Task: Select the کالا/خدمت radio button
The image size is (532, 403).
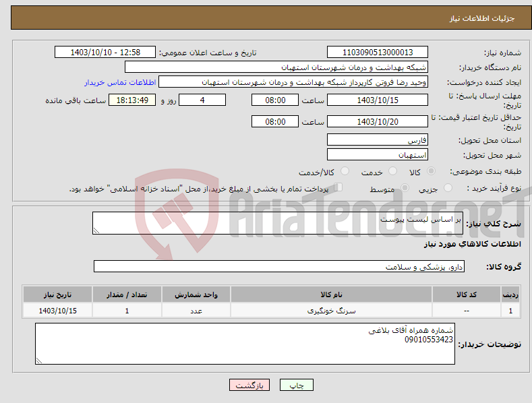Action: 345,171
